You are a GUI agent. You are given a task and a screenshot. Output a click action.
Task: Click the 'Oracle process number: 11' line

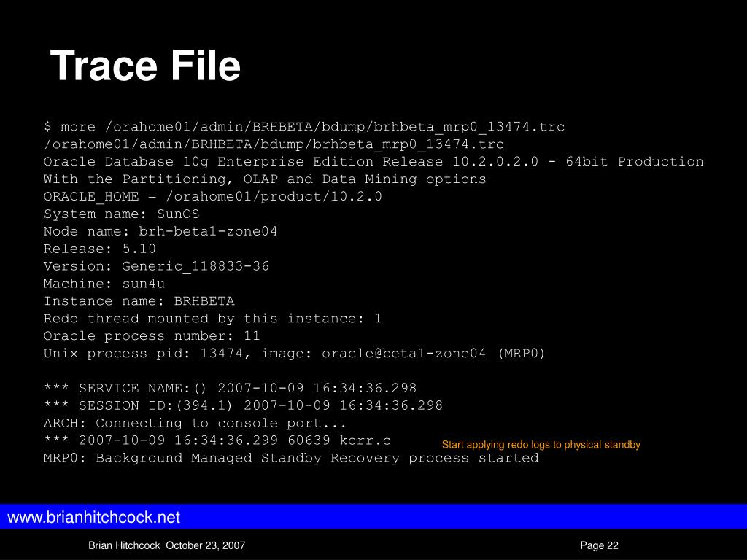(x=152, y=335)
